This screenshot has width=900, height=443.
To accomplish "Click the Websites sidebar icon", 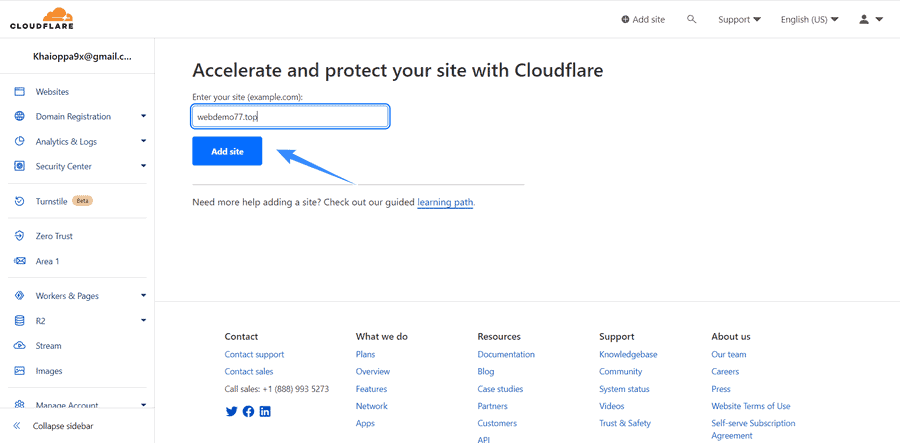I will 20,92.
